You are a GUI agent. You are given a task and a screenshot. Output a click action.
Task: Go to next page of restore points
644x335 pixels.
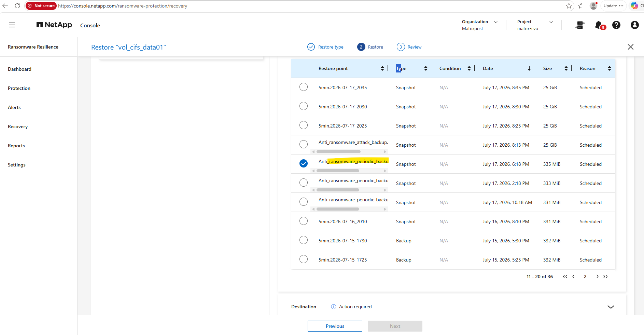tap(597, 277)
